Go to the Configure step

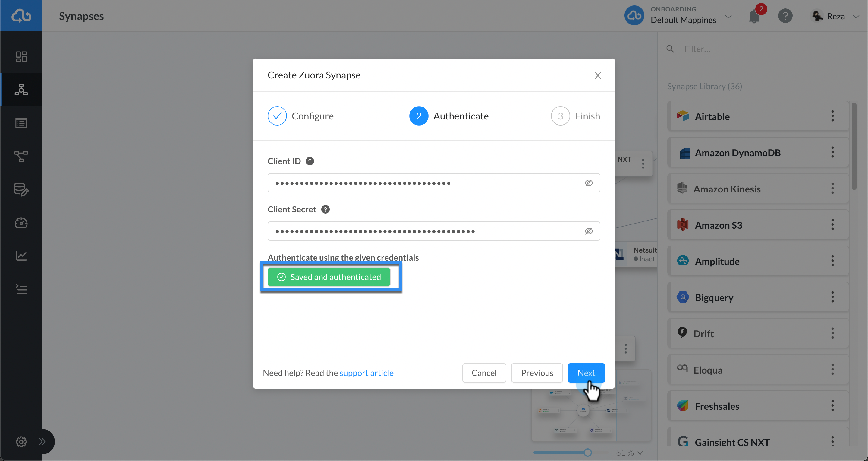(x=300, y=116)
